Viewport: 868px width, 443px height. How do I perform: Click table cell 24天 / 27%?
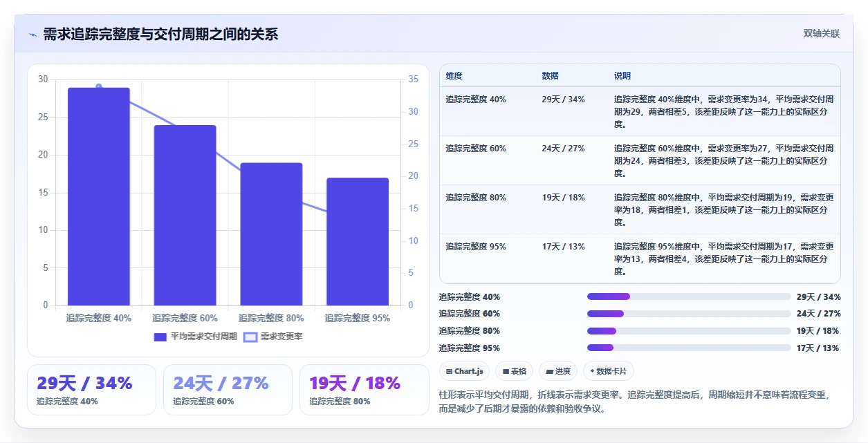pyautogui.click(x=563, y=149)
